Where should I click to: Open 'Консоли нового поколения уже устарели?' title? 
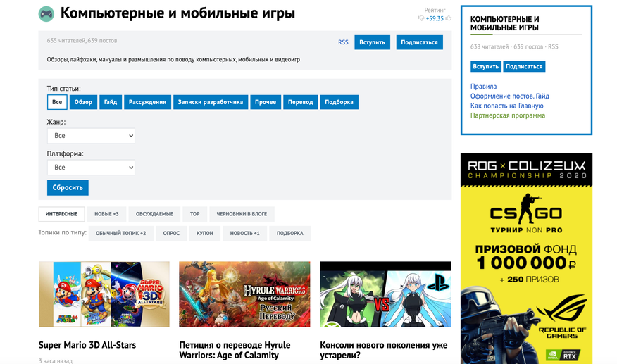pos(384,350)
